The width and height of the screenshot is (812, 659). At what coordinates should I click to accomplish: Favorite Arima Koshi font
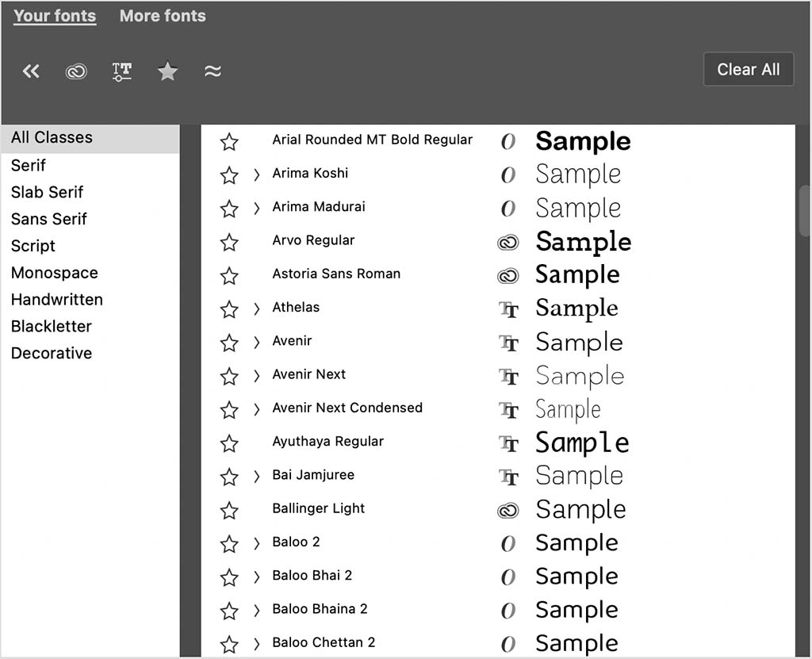point(229,175)
